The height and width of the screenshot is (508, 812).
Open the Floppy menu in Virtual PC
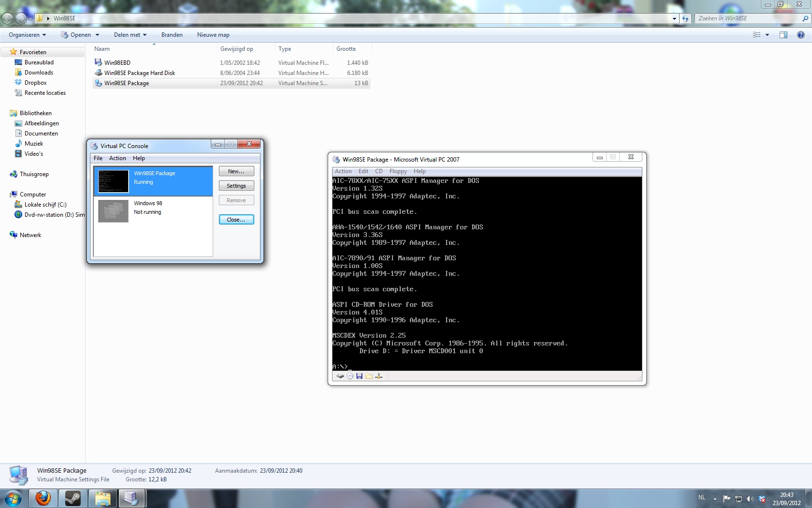pos(398,171)
